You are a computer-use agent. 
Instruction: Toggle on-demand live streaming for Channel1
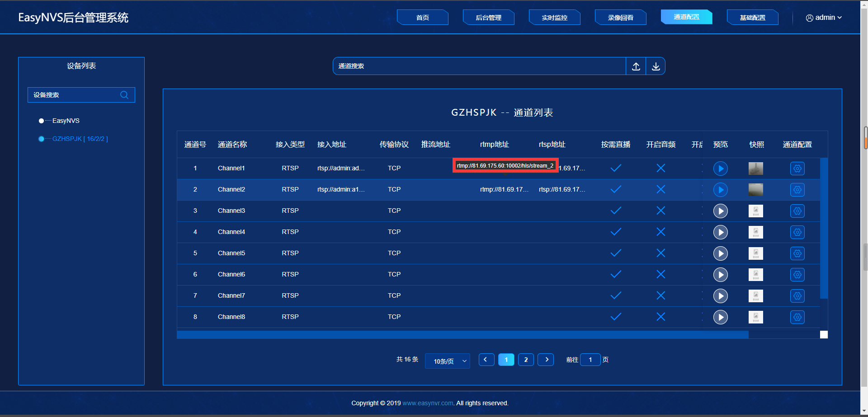pyautogui.click(x=615, y=168)
